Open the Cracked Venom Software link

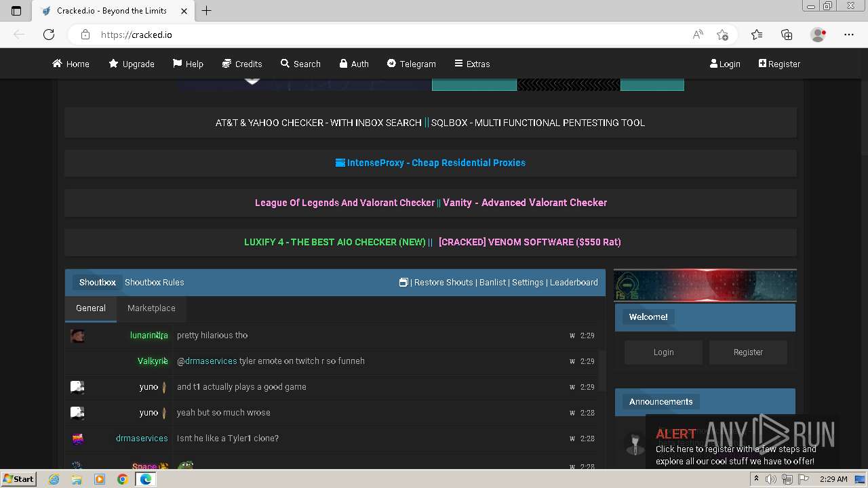pyautogui.click(x=530, y=242)
